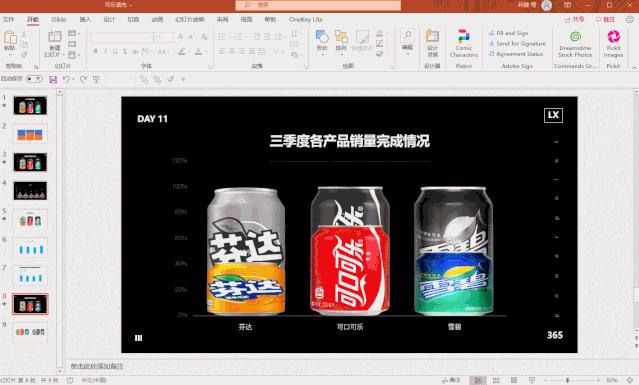
Task: Click Agreement Status button
Action: click(516, 54)
